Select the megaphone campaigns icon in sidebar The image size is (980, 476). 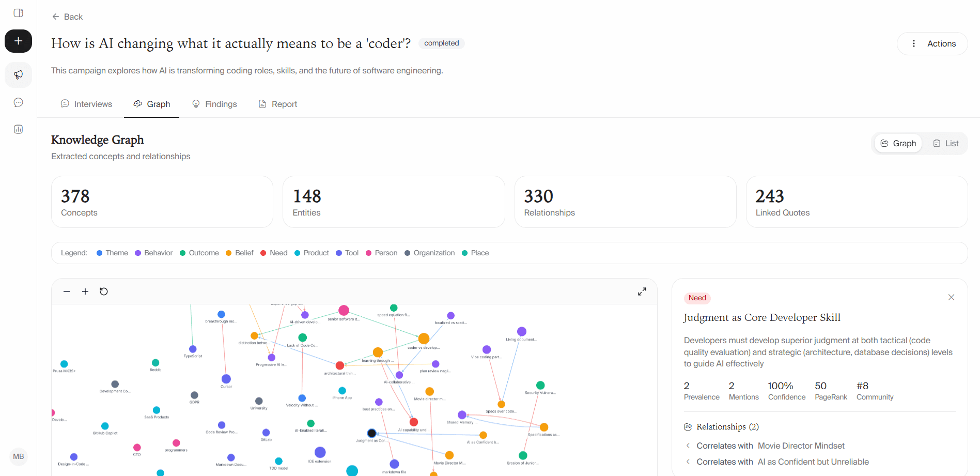[x=18, y=75]
